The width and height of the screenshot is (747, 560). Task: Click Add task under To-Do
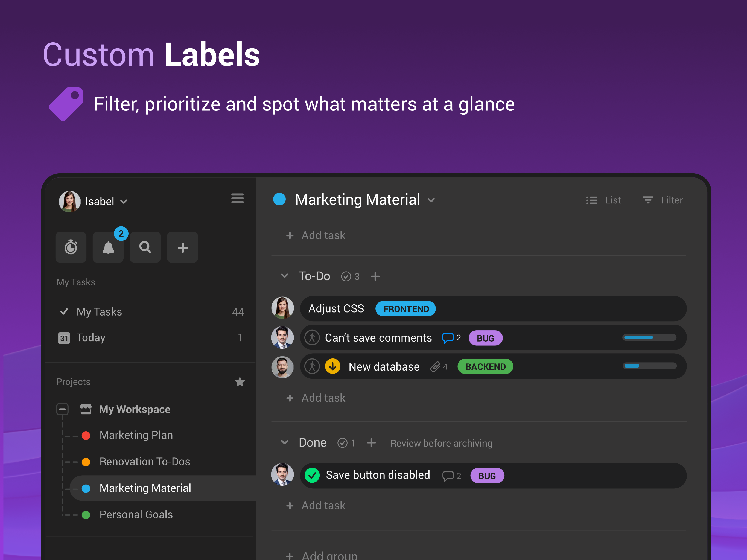coord(316,398)
